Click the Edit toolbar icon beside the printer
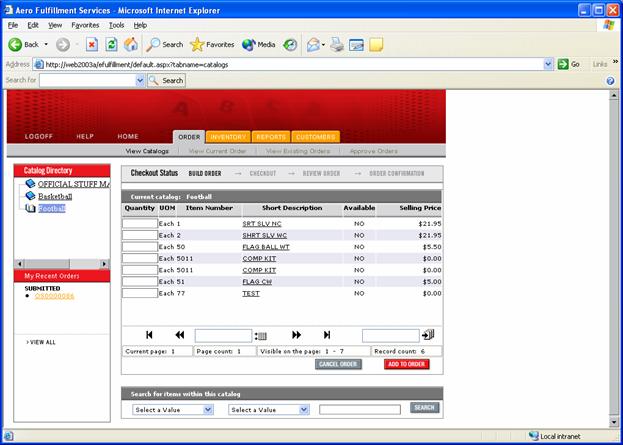The height and width of the screenshot is (445, 623). click(356, 44)
